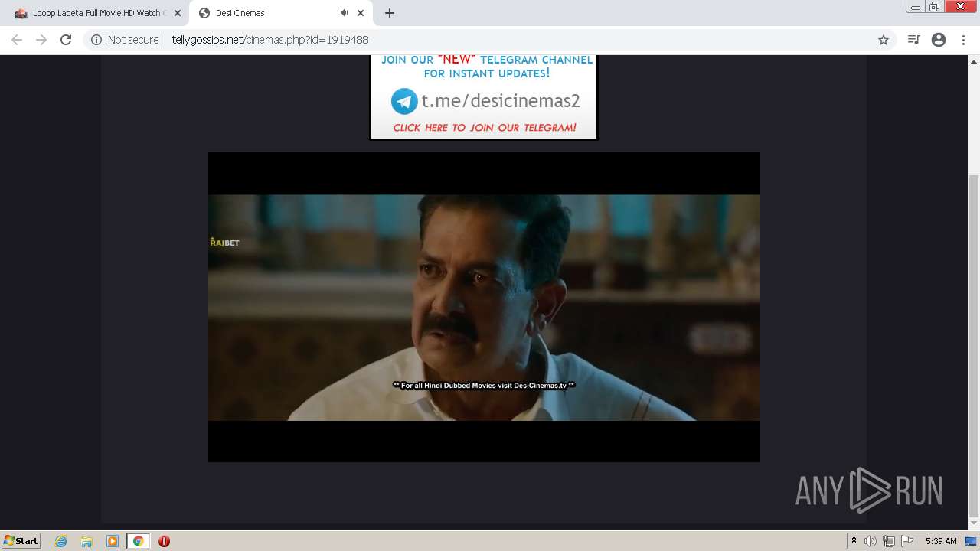The image size is (980, 551).
Task: Reload the current page
Action: [x=66, y=40]
